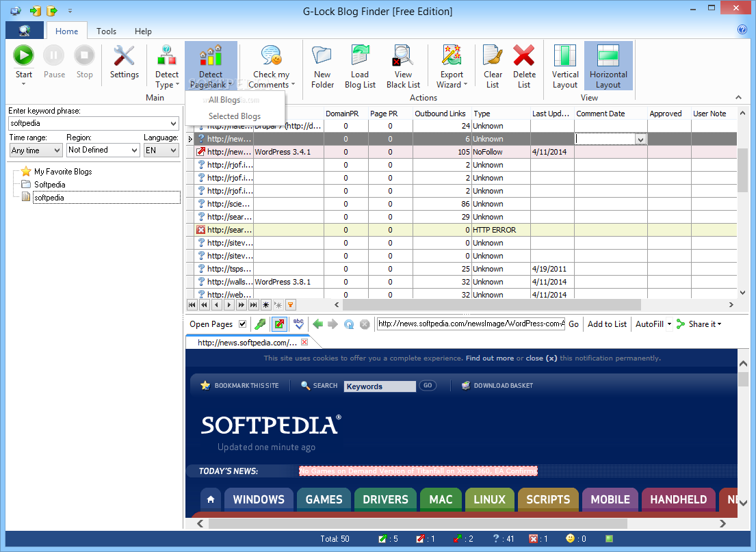Select My Favorite Blogs tree item
This screenshot has width=756, height=552.
pos(63,172)
